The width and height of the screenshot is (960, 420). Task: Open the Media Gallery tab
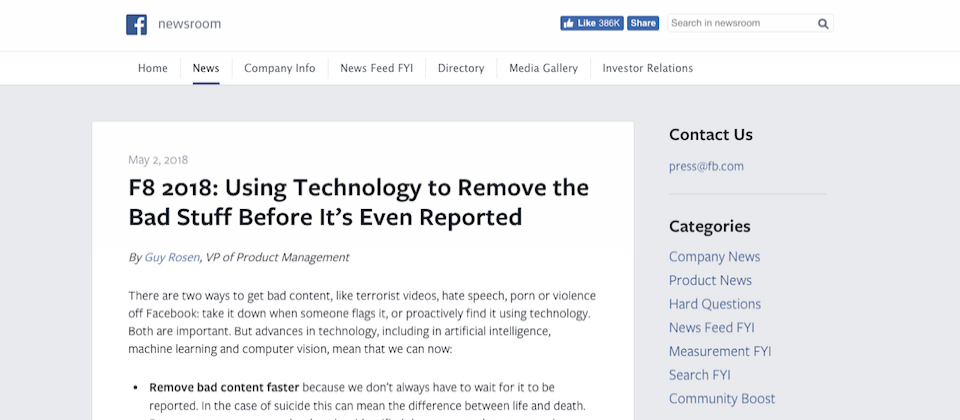click(x=544, y=68)
